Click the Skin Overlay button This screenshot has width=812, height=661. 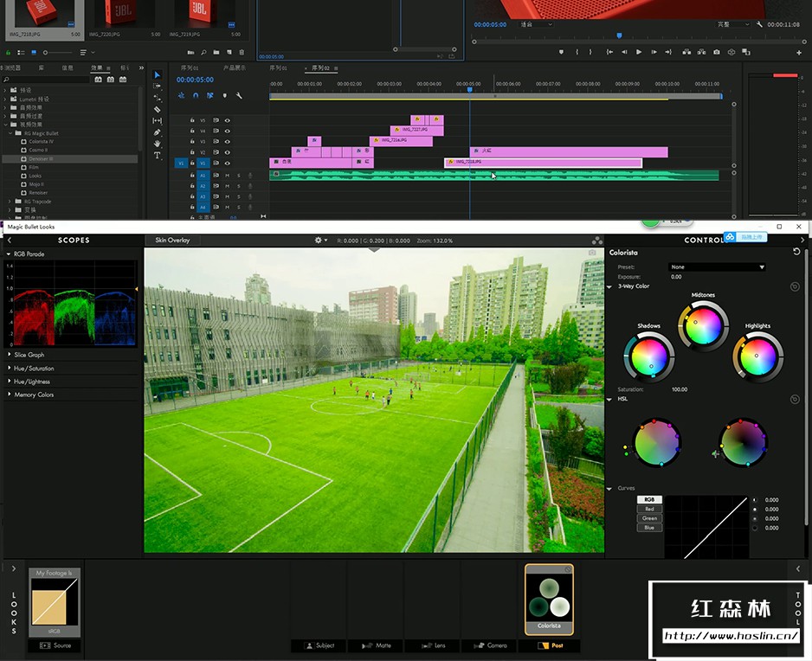coord(172,241)
